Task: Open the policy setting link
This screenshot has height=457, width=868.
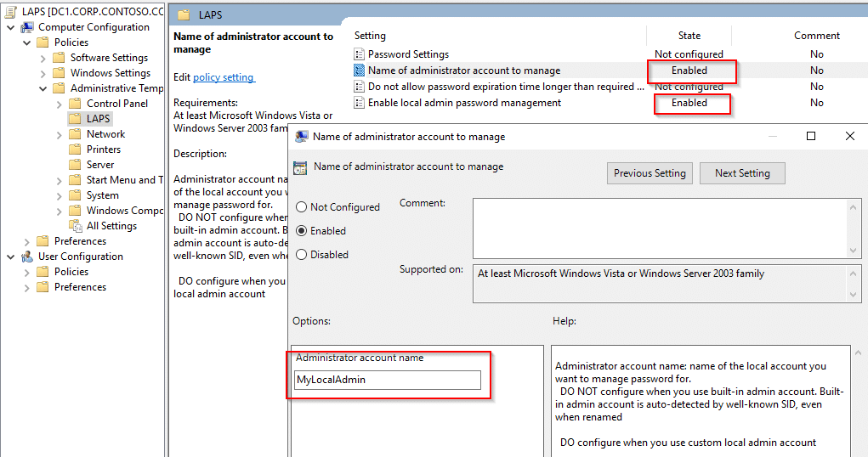Action: click(224, 77)
